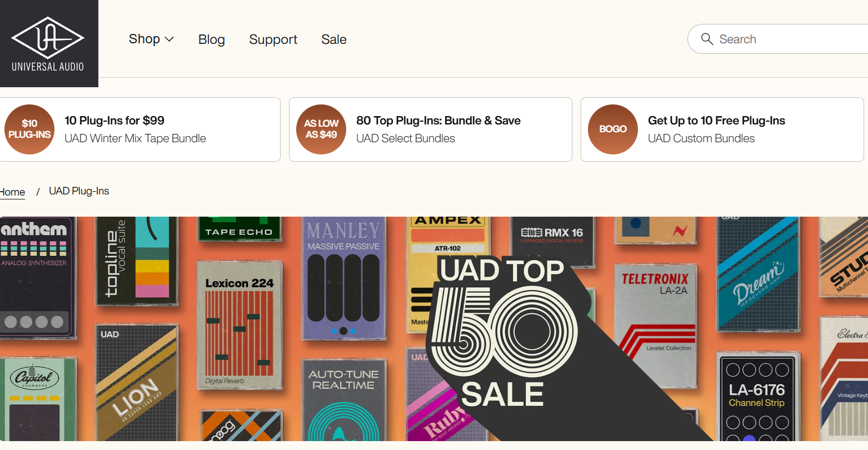
Task: Open the Shop menu chevron arrow
Action: [168, 39]
